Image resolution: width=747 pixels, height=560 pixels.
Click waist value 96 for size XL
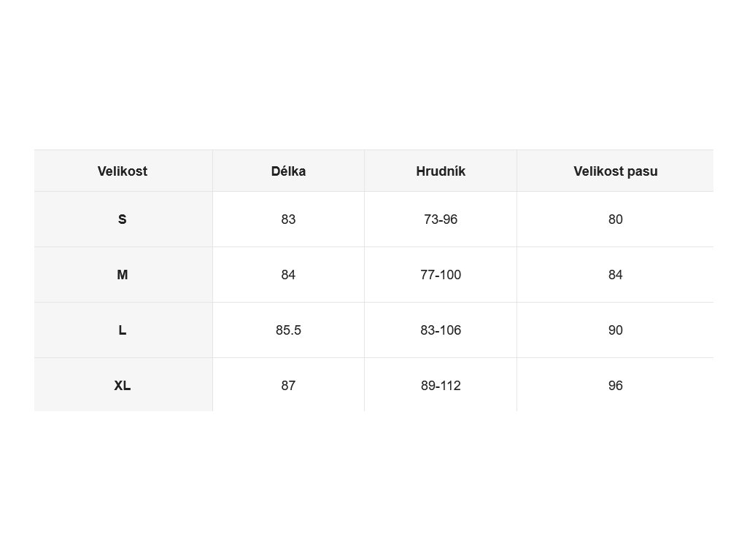(616, 386)
